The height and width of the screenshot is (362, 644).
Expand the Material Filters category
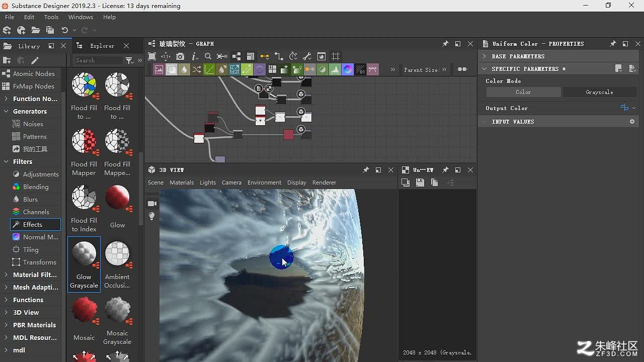click(6, 275)
